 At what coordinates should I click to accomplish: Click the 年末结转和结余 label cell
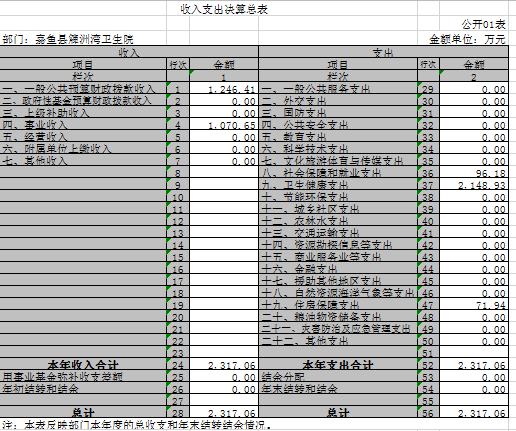(x=338, y=388)
